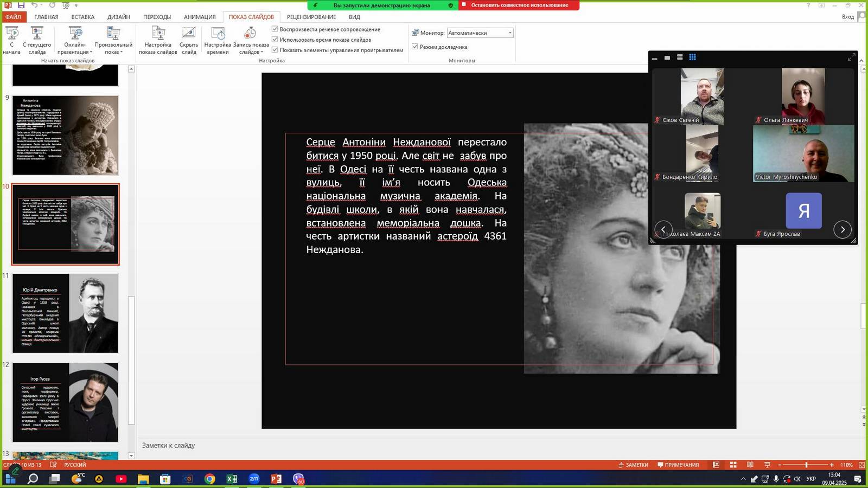The image size is (868, 488).
Task: Select slide 9 thumbnail Антоніна Нежданова
Action: 65,135
